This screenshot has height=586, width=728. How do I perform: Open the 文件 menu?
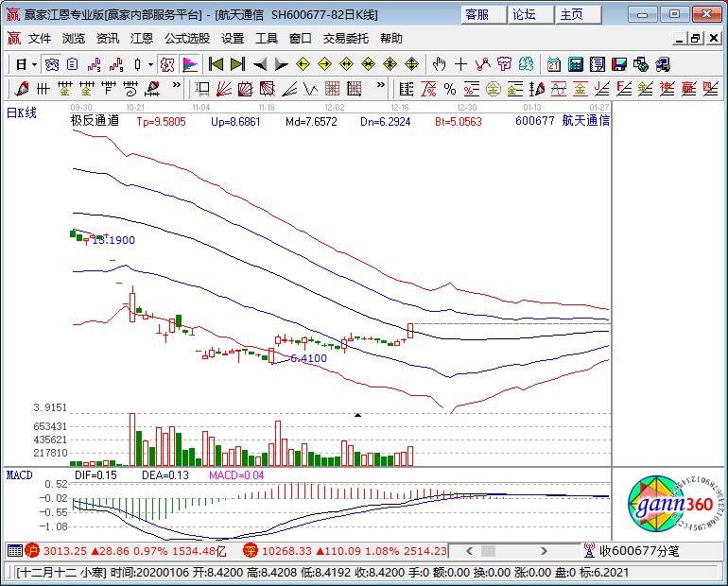pos(40,39)
